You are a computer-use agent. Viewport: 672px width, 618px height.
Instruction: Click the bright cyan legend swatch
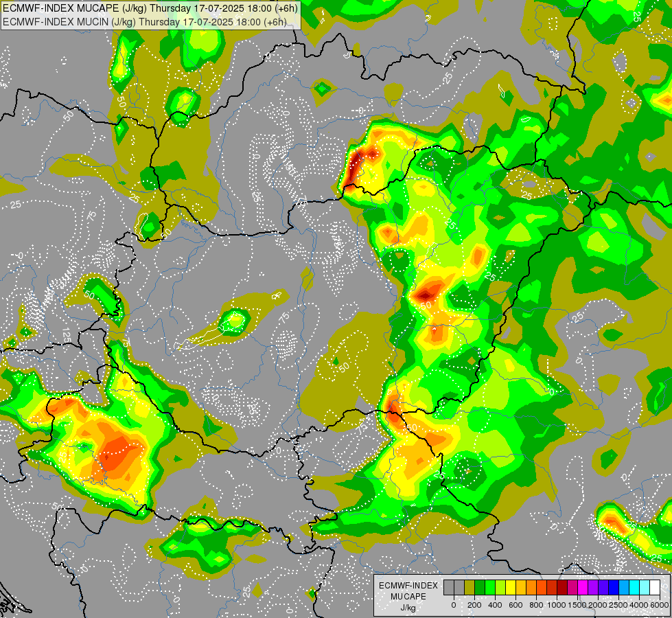pos(635,588)
